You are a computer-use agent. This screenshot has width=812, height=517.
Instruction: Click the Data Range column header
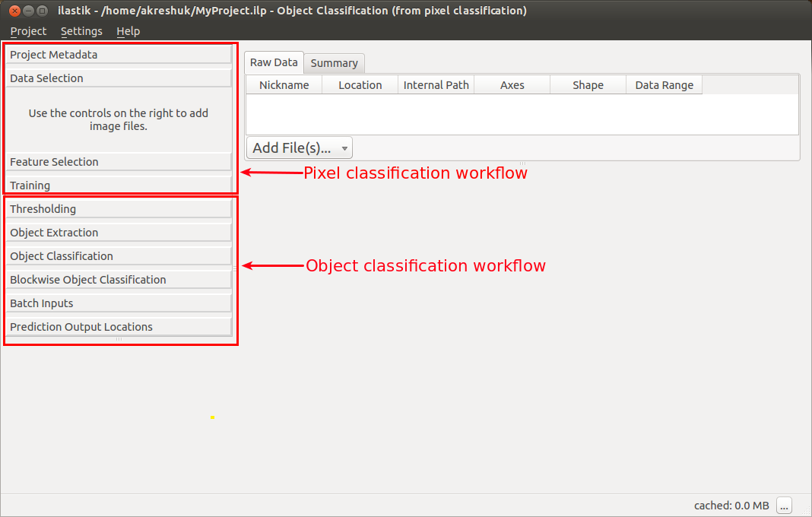click(664, 84)
